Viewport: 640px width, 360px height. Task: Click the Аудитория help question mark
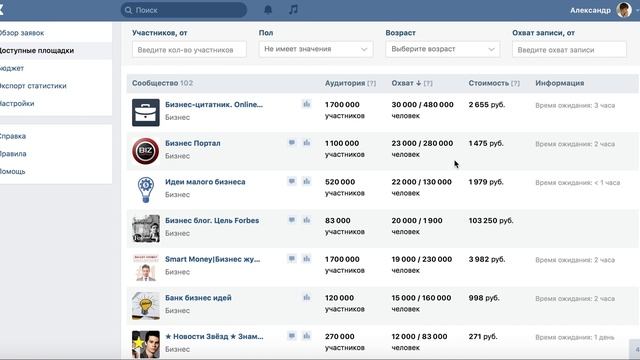[x=371, y=83]
